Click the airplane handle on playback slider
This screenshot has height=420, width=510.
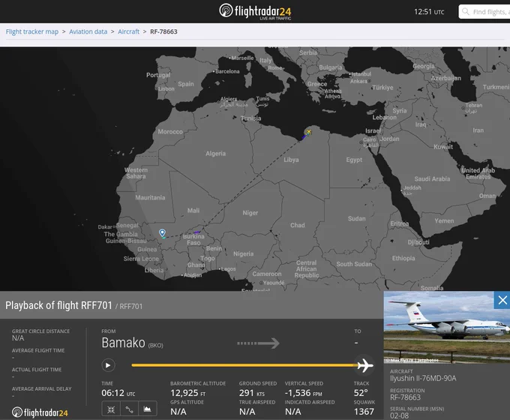pyautogui.click(x=365, y=365)
